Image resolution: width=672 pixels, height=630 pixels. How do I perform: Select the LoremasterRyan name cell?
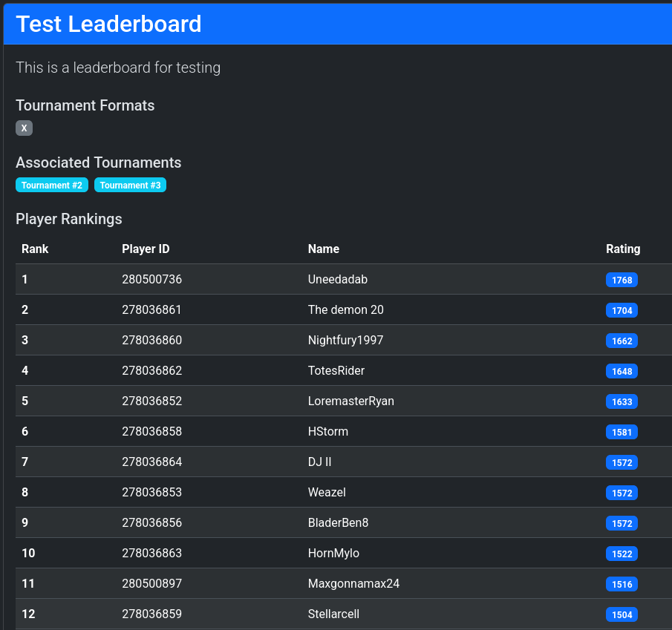(351, 401)
